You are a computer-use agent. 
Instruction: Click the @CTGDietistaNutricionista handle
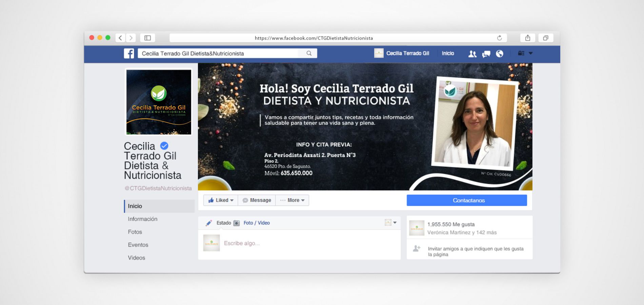point(158,188)
